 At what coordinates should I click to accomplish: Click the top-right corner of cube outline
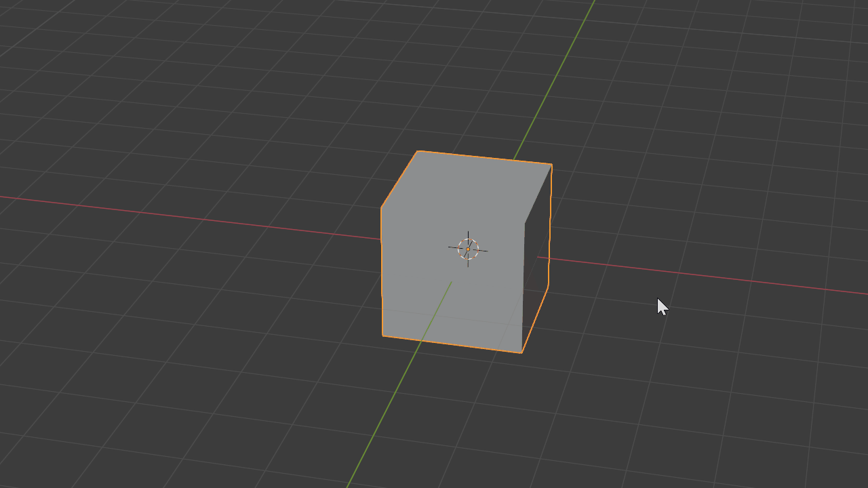(x=551, y=165)
